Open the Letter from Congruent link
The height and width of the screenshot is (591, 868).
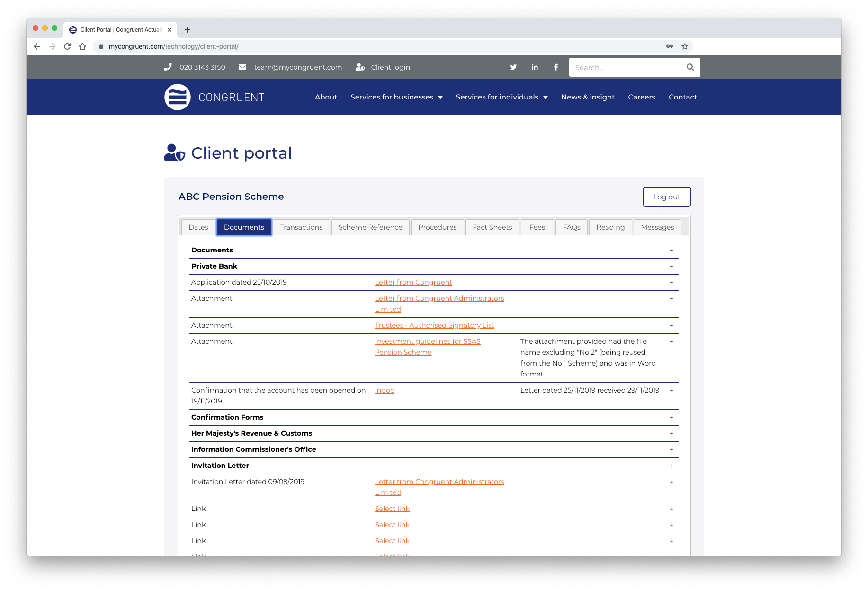click(x=413, y=282)
